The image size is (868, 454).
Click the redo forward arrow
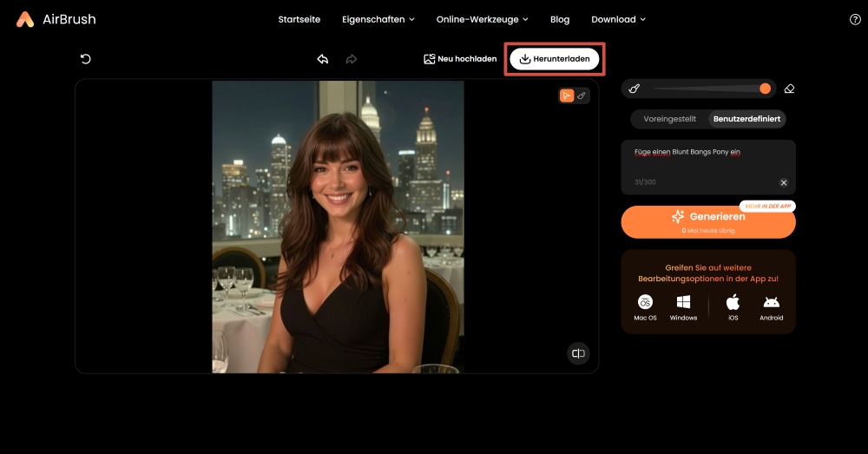352,59
